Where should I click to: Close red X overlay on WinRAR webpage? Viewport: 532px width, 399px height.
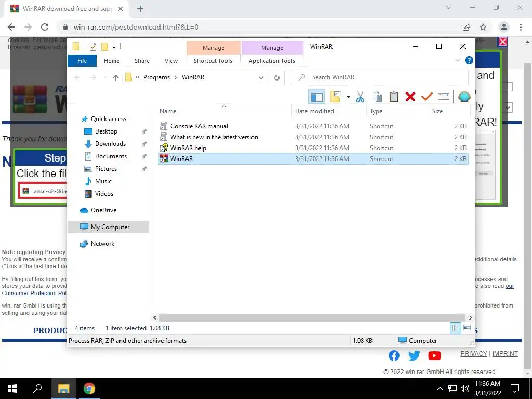(x=503, y=42)
